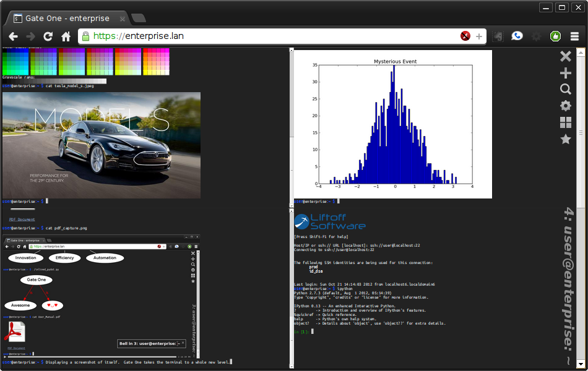Go to the browser home page
Screen dimensions: 588x371
(66, 36)
